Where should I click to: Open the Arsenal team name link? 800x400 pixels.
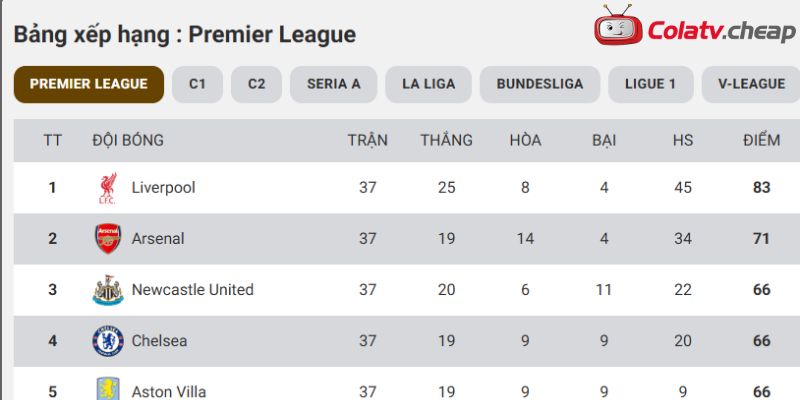(x=158, y=239)
